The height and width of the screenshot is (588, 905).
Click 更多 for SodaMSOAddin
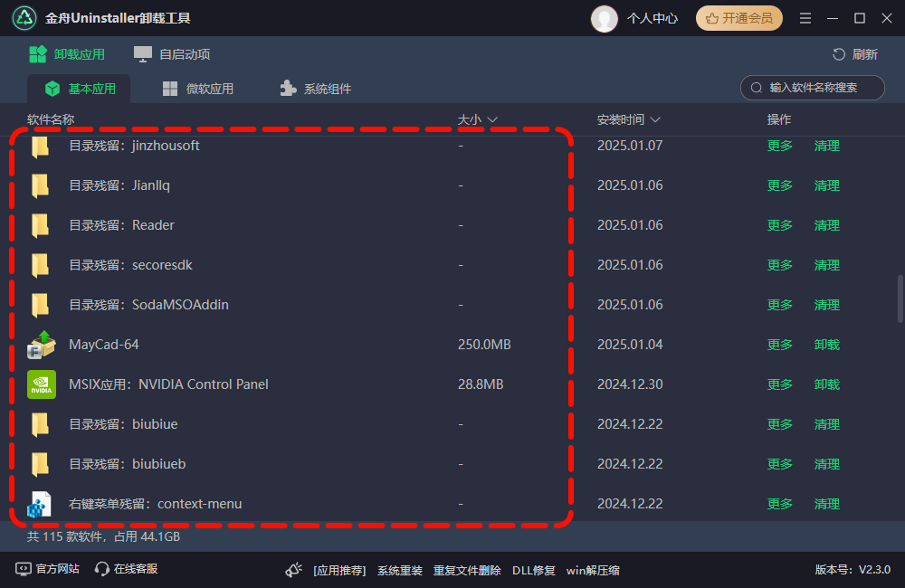pyautogui.click(x=780, y=305)
